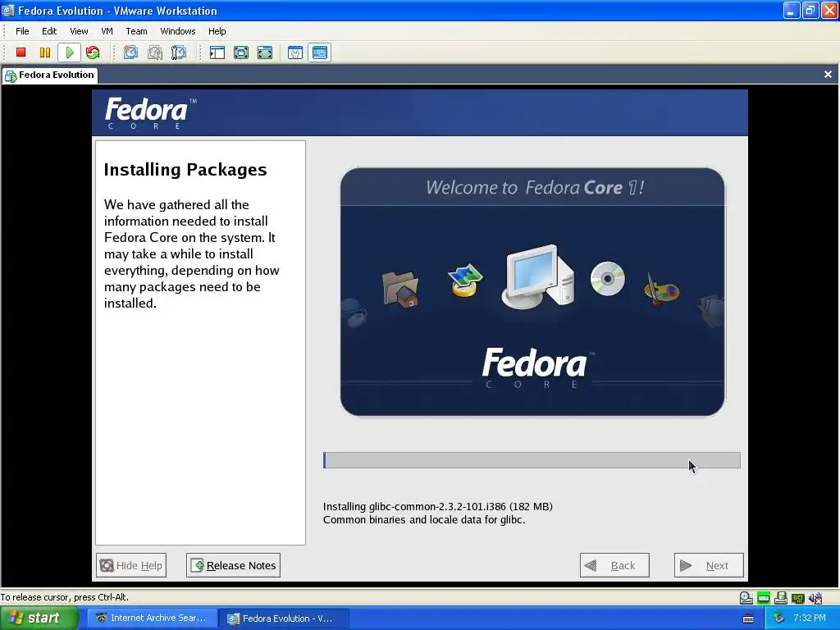
Task: Click the Welcome to Fedora Core banner image
Action: pos(532,292)
